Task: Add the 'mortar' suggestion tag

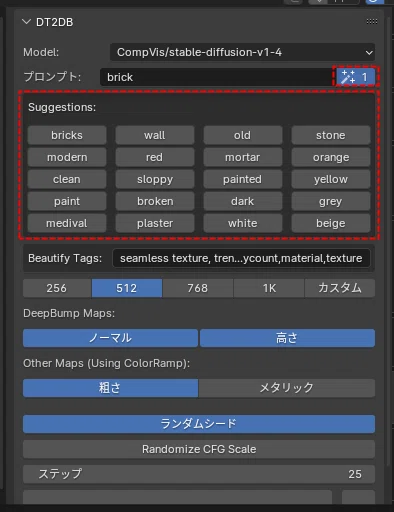Action: coord(243,157)
